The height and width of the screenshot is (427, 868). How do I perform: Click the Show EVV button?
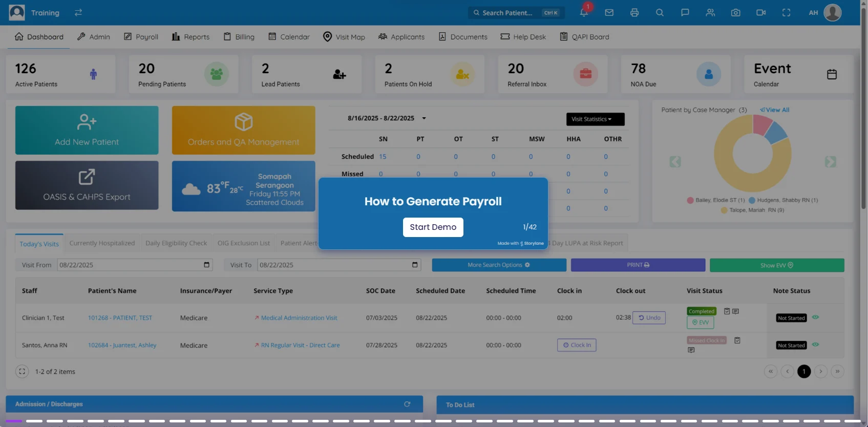tap(776, 265)
